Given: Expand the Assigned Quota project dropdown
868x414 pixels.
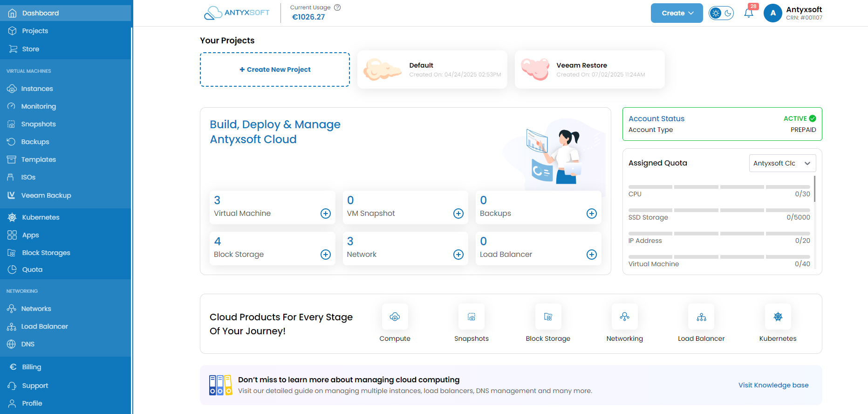Looking at the screenshot, I should [x=783, y=163].
